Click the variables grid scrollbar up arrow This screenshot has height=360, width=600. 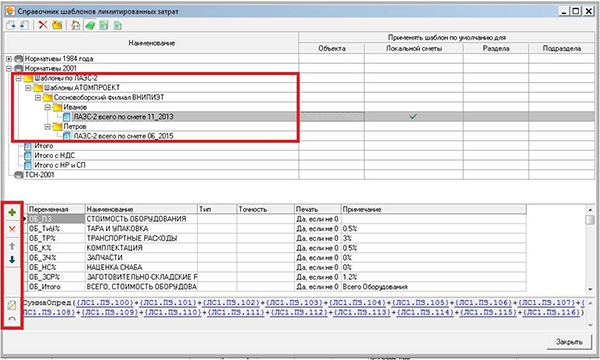tap(590, 210)
